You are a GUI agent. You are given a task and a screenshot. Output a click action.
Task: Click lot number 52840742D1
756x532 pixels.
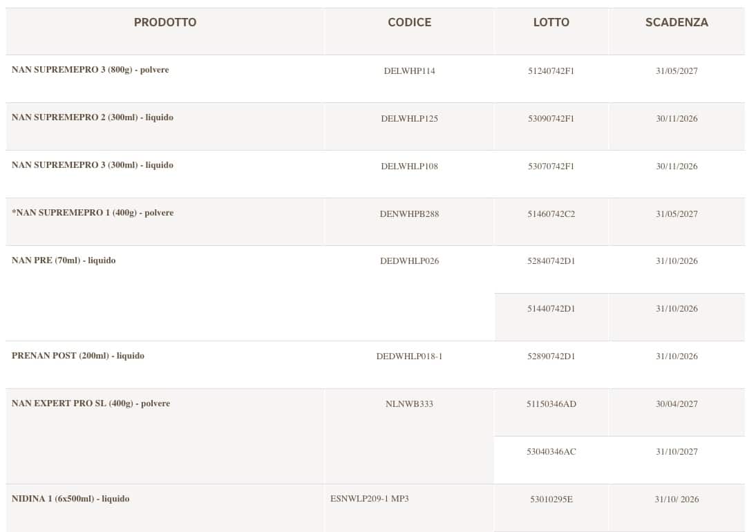(x=551, y=261)
